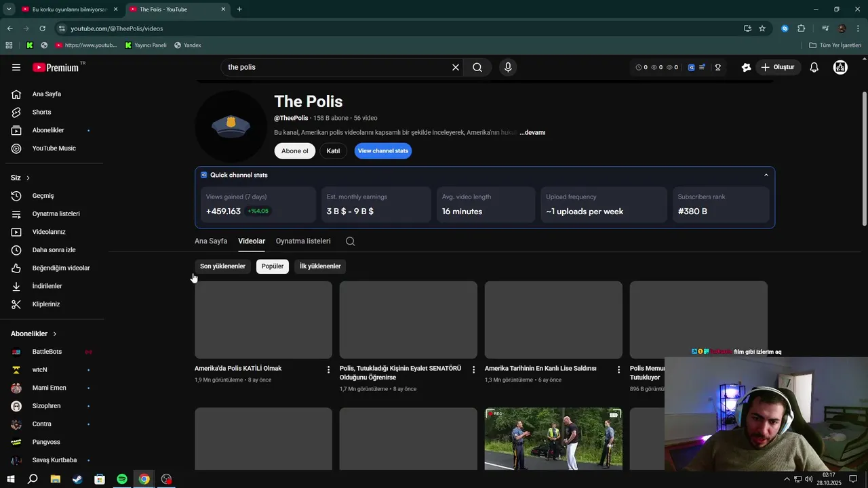Image resolution: width=868 pixels, height=488 pixels.
Task: Expand the Abonelikler section header
Action: 34,333
